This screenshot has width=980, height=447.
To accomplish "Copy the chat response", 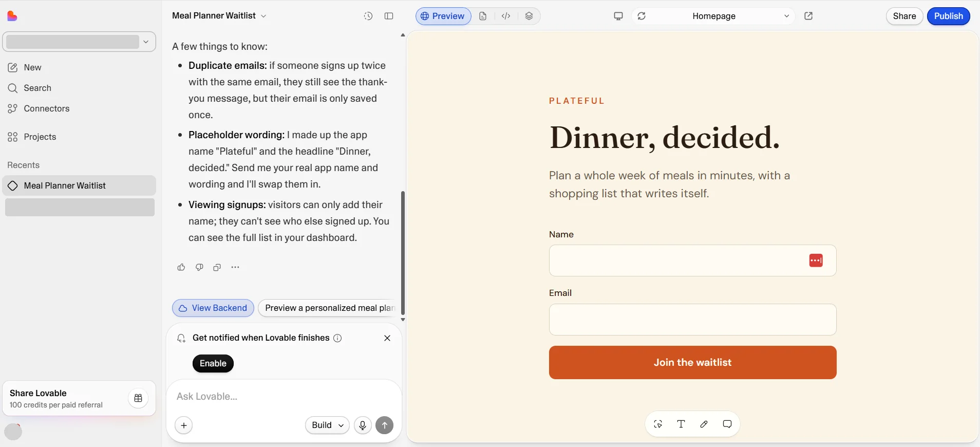I will tap(217, 267).
